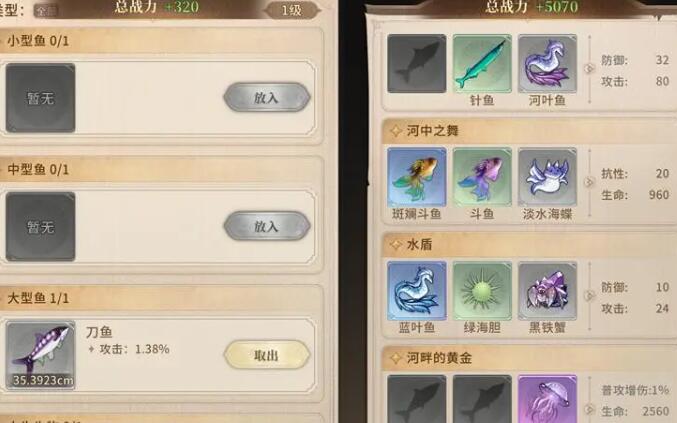Viewport: 677px width, 423px height.
Task: Click the 刀鱼 thumbnail showing 35.3923cm
Action: coord(40,355)
